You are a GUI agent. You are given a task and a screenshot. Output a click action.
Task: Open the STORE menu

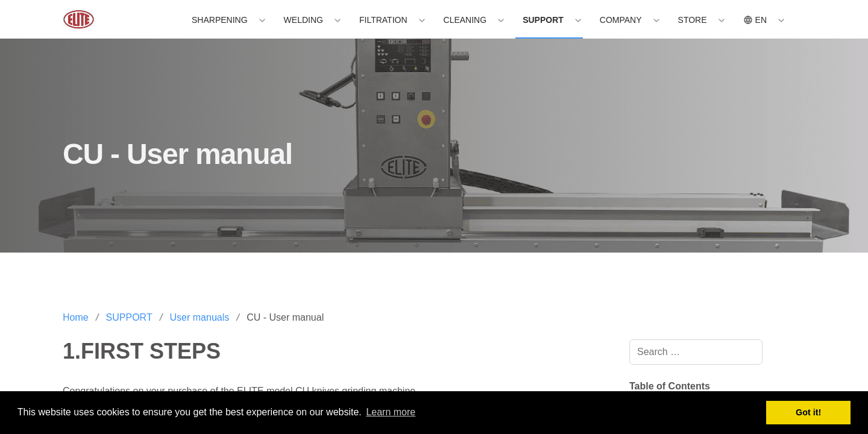pyautogui.click(x=692, y=20)
